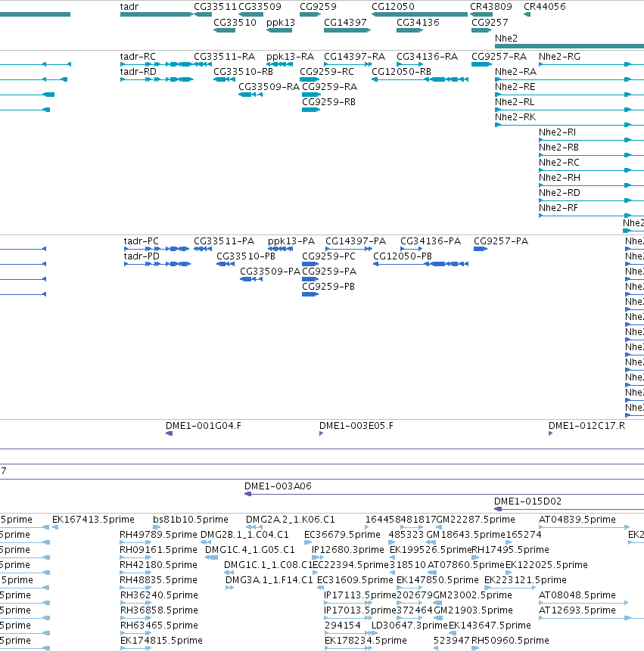Screen dimensions: 644x652
Task: Open the CG9257 gene label
Action: (x=490, y=23)
